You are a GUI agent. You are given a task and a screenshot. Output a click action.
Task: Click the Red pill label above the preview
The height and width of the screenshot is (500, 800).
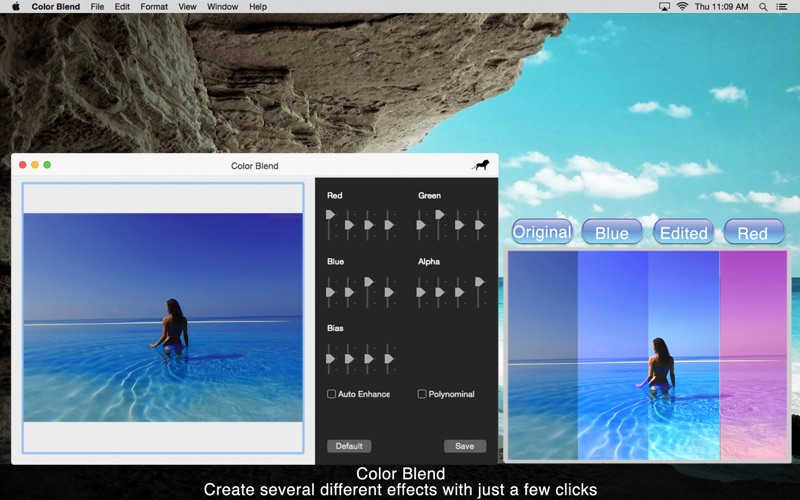pyautogui.click(x=754, y=232)
